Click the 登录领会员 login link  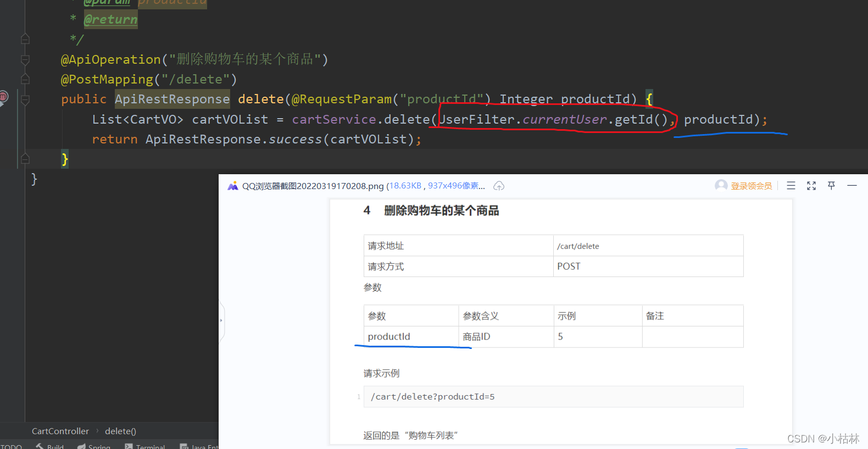tap(751, 186)
